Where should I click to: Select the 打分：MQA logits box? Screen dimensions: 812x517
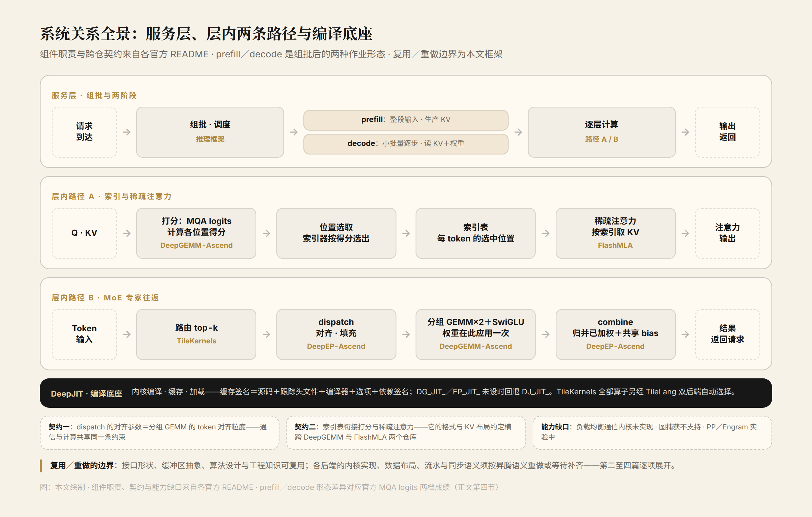pyautogui.click(x=196, y=233)
